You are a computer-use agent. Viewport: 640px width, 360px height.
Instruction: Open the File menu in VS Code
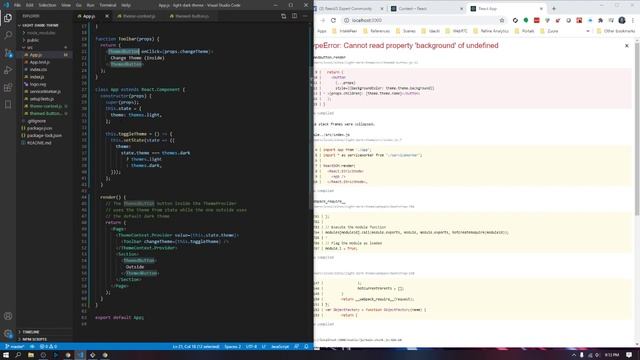(x=17, y=5)
